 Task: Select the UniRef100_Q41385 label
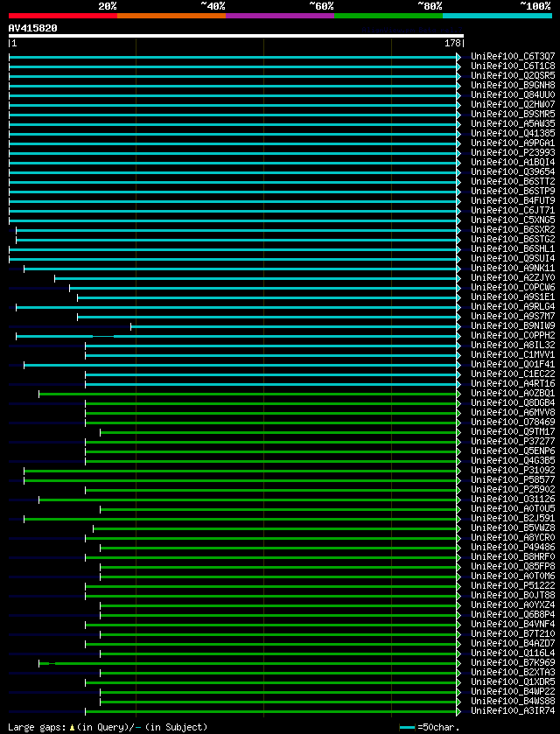pyautogui.click(x=513, y=133)
